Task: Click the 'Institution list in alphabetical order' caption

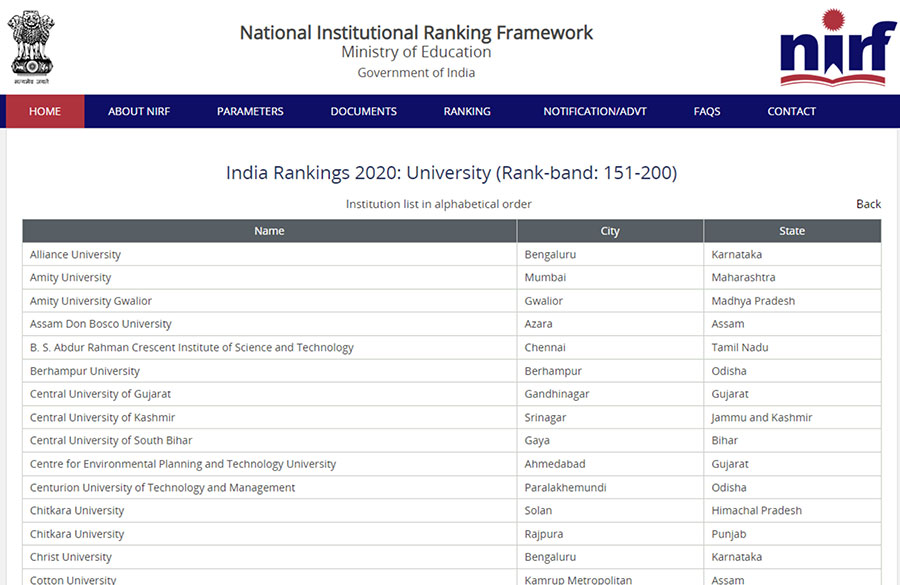Action: 439,204
